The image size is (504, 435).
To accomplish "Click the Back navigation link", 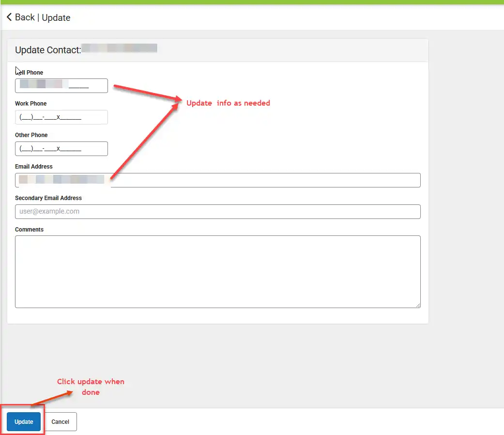I will click(23, 17).
